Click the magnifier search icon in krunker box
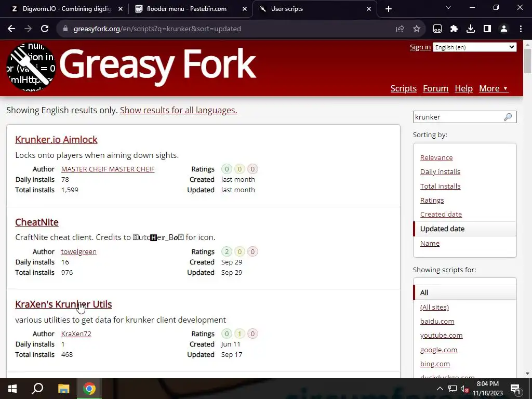 508,117
